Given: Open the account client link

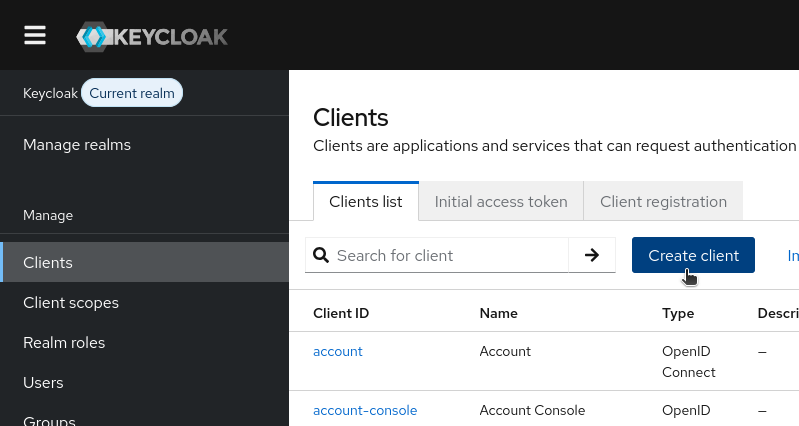Looking at the screenshot, I should (338, 352).
